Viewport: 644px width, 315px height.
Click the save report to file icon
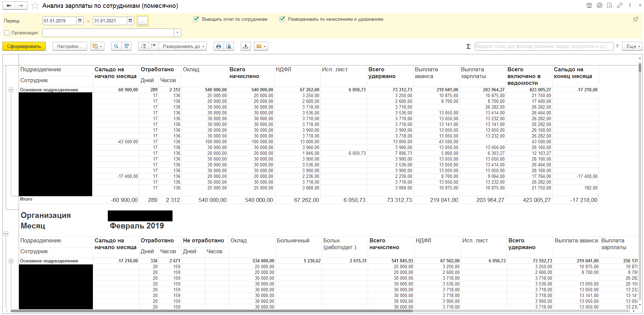tap(246, 47)
